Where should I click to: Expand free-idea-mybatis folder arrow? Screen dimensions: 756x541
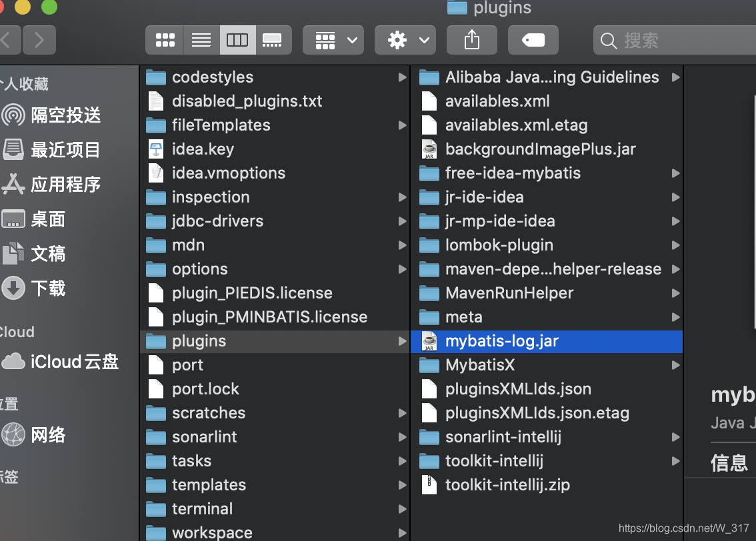(x=675, y=173)
